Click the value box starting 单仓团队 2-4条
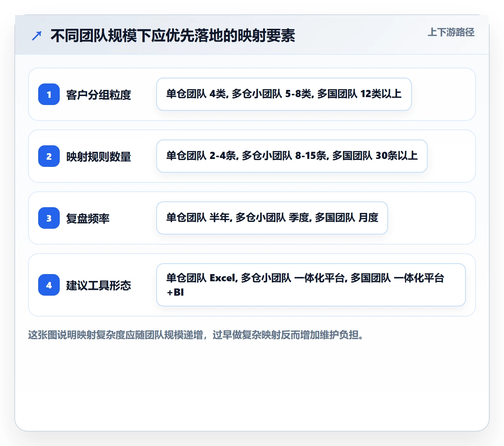 click(292, 156)
